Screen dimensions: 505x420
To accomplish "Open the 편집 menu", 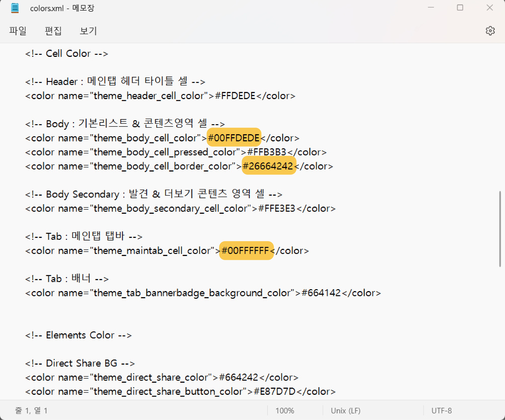I will click(53, 31).
